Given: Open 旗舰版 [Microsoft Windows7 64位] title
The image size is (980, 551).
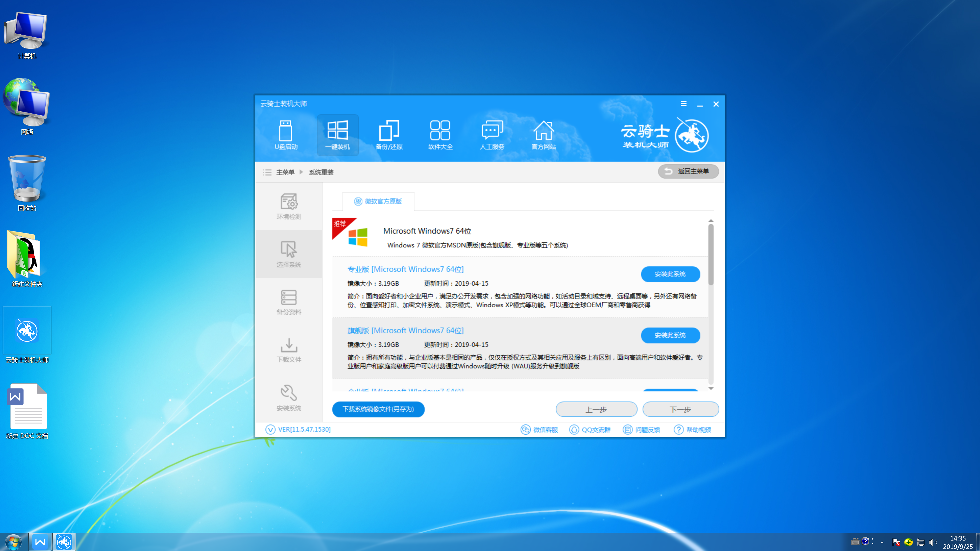Looking at the screenshot, I should [x=405, y=330].
